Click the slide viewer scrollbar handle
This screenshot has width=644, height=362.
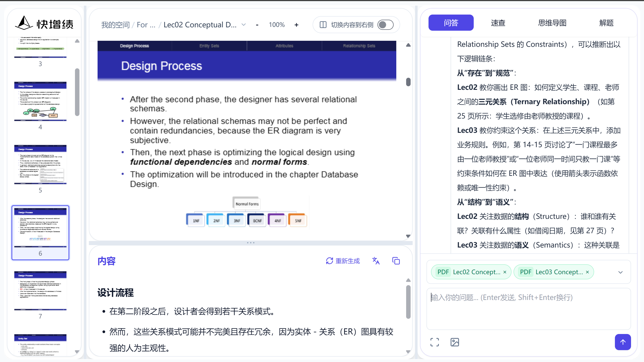408,82
